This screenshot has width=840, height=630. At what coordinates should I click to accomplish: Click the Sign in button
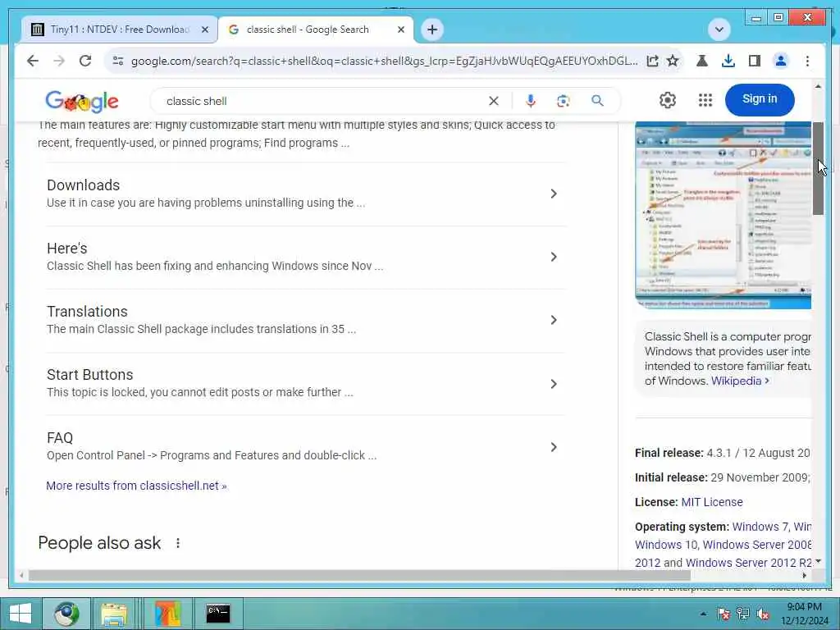coord(760,99)
